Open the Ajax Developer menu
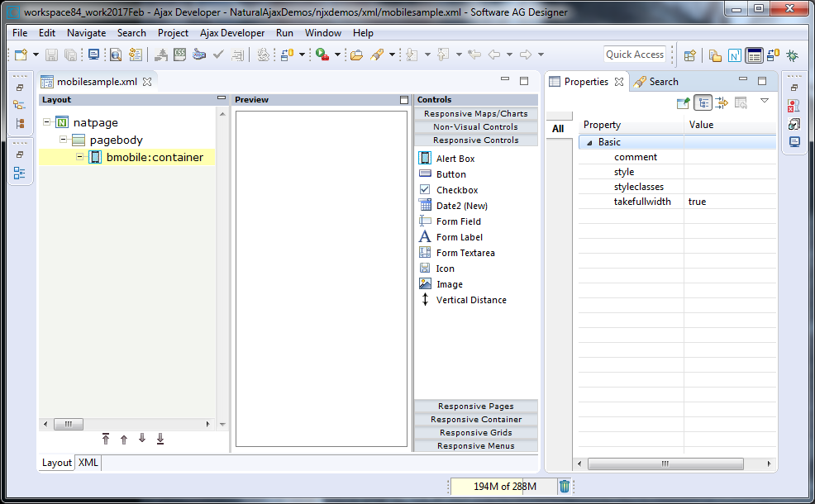 (x=232, y=33)
